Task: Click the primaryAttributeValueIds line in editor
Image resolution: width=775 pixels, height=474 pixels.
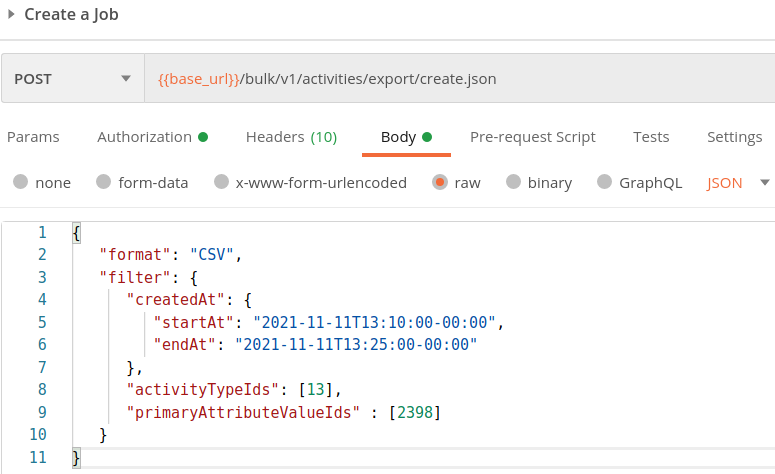Action: click(x=283, y=412)
